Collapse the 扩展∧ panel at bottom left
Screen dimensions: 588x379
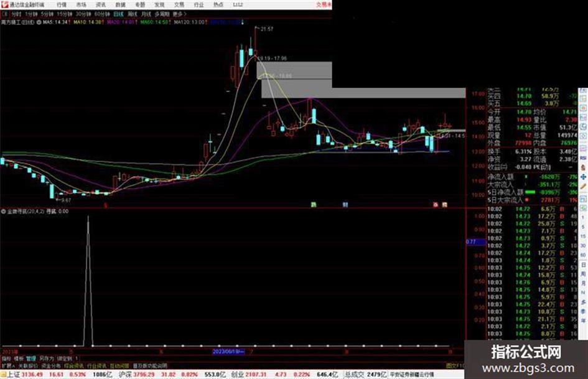pyautogui.click(x=8, y=366)
